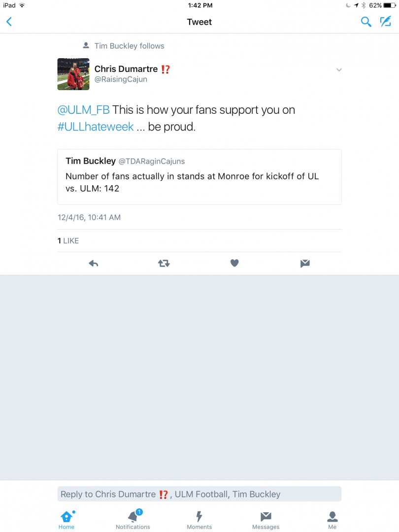Tap the compose new tweet icon
The width and height of the screenshot is (399, 532).
point(385,22)
